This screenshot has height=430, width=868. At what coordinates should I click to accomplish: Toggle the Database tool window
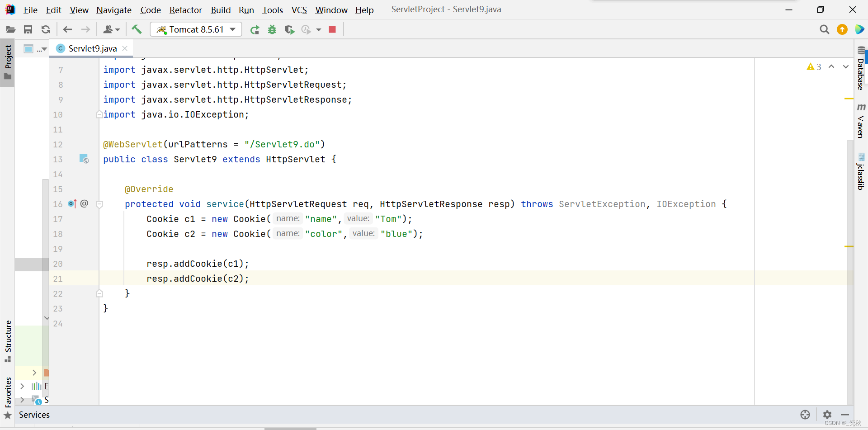tap(861, 68)
